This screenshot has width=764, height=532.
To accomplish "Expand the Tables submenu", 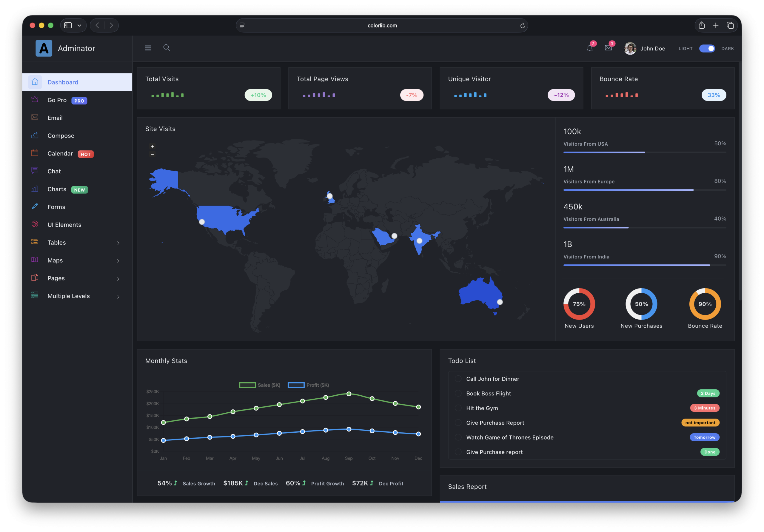I will [x=118, y=243].
